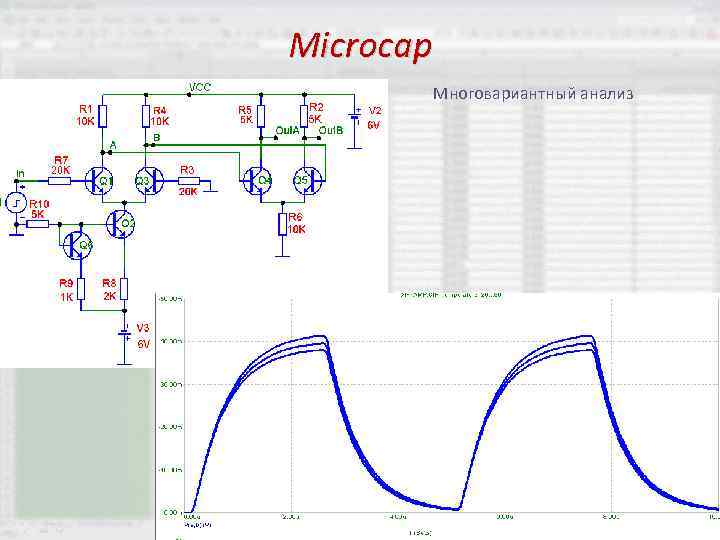This screenshot has width=720, height=540.
Task: Select resistor R7 symbol at input
Action: 60,181
